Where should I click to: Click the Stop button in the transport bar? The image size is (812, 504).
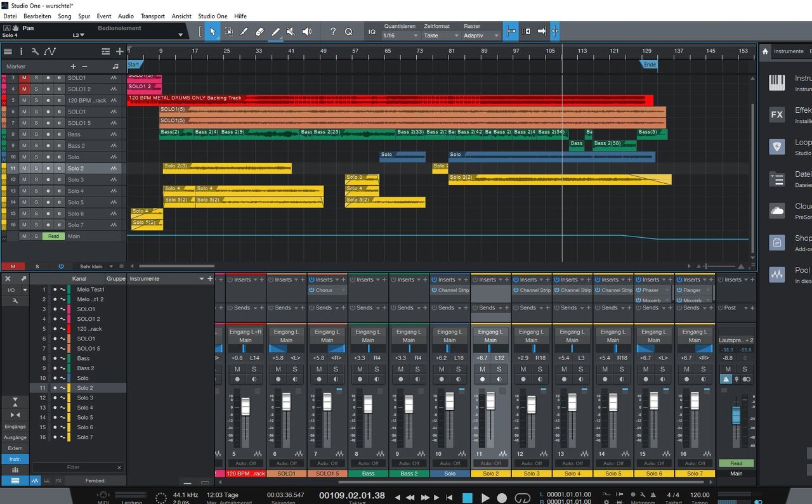(468, 498)
